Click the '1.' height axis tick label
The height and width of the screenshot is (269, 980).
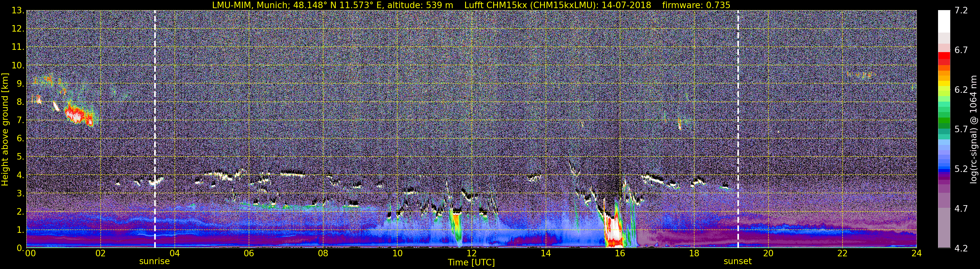(20, 230)
